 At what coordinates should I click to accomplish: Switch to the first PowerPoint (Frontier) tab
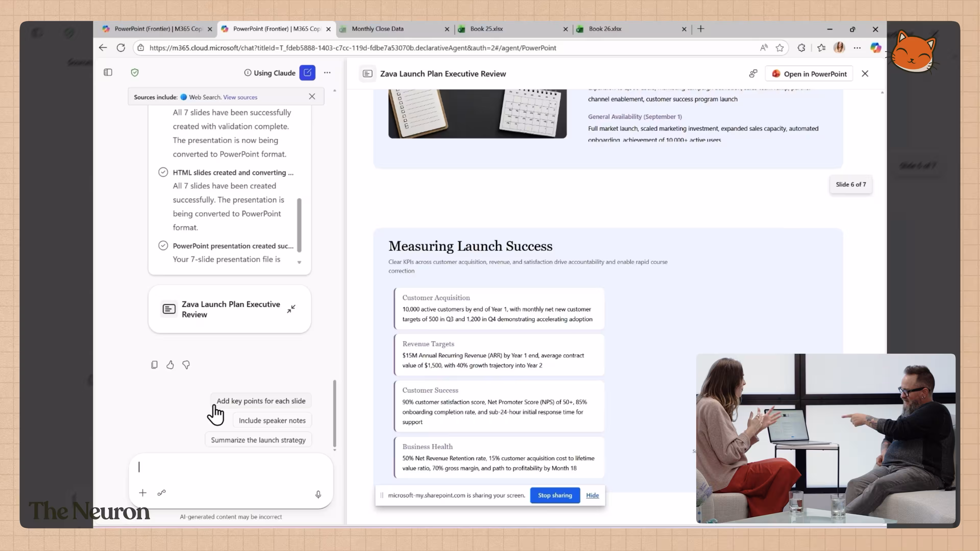pos(158,29)
